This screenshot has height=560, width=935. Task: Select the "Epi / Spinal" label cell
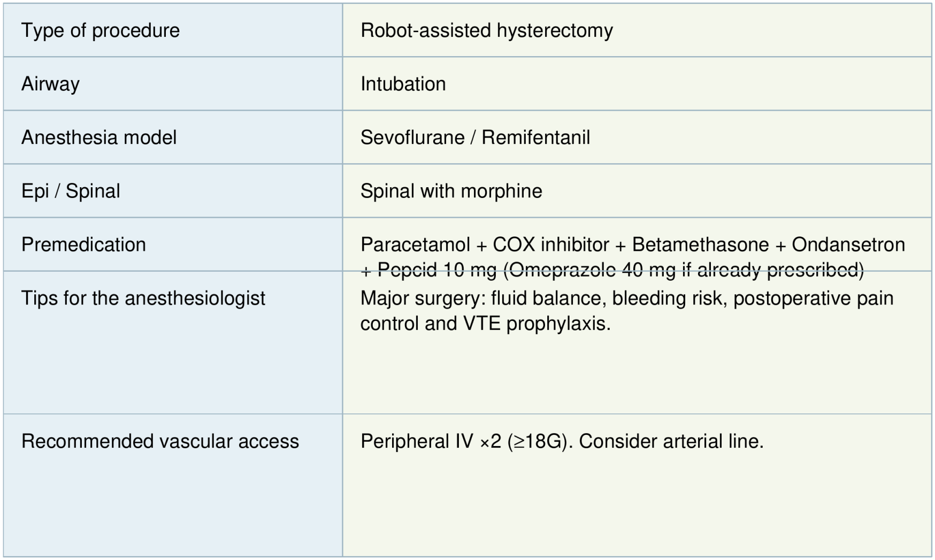(71, 191)
